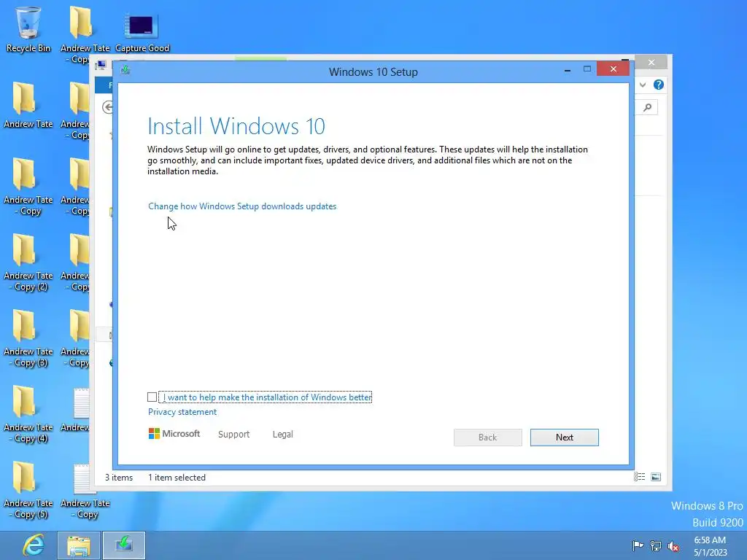Click the Install Windows 10 heading
747x560 pixels.
(x=236, y=126)
